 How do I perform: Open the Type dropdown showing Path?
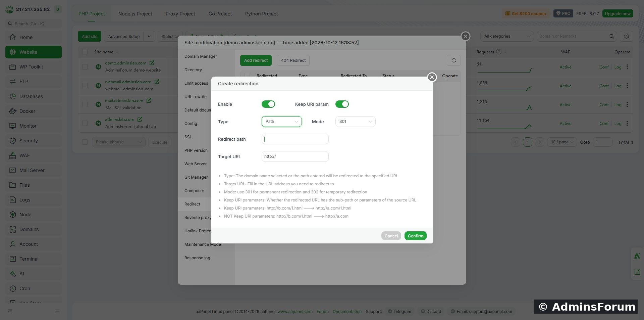[x=281, y=122]
